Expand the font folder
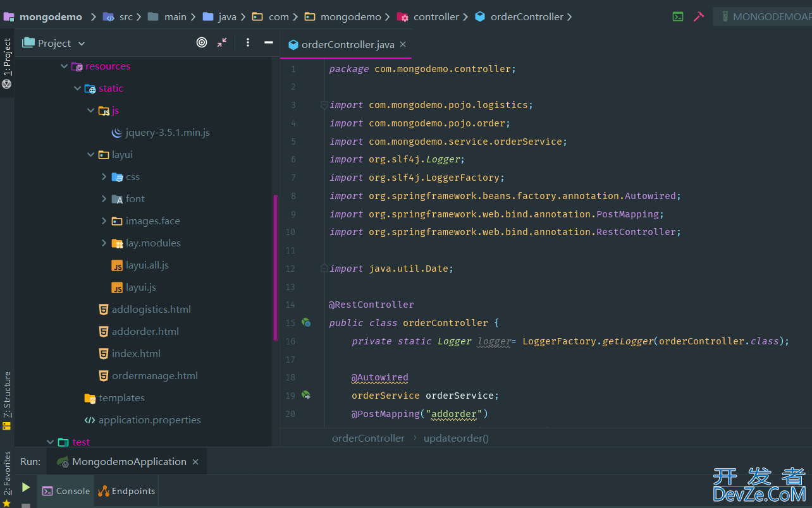This screenshot has width=812, height=508. click(x=104, y=199)
